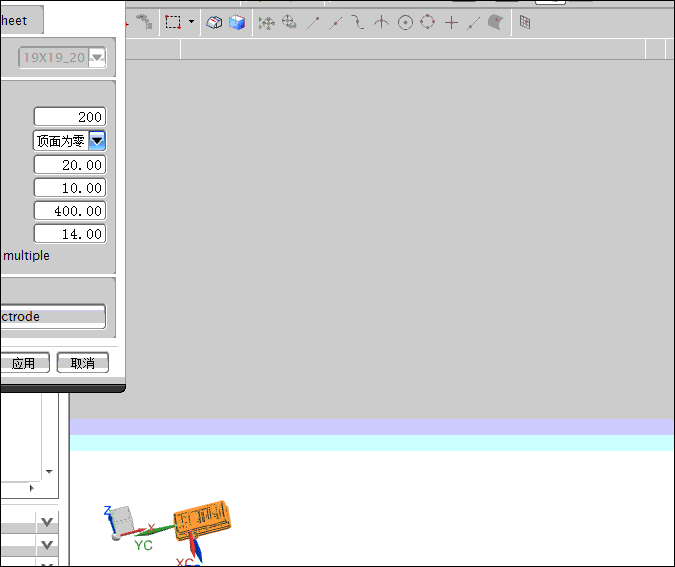Image resolution: width=675 pixels, height=567 pixels.
Task: Click the green YC axis label
Action: 143,545
